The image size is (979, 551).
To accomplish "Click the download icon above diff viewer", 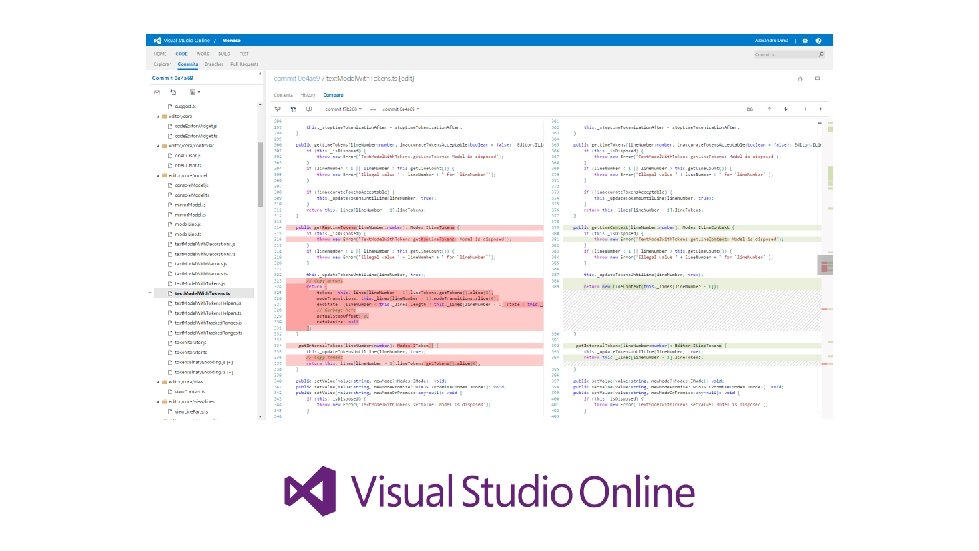I will [800, 79].
